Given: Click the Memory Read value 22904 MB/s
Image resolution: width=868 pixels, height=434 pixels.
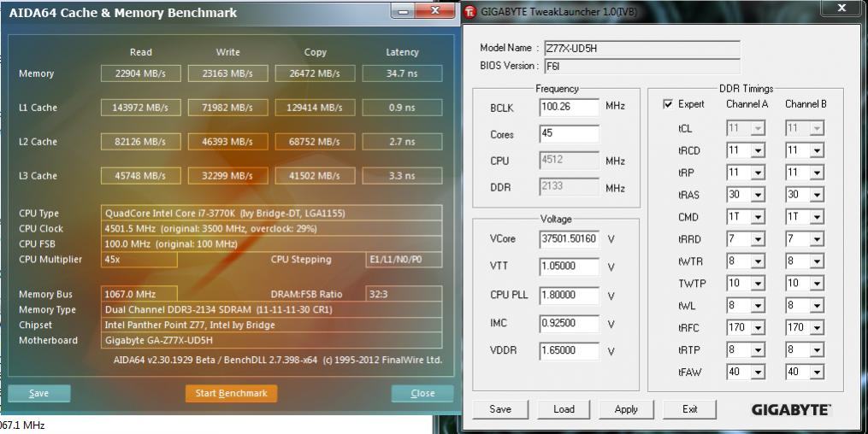Looking at the screenshot, I should coord(140,73).
